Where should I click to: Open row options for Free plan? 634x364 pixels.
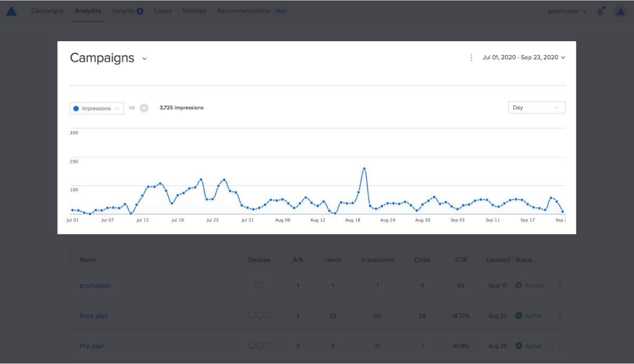[560, 315]
